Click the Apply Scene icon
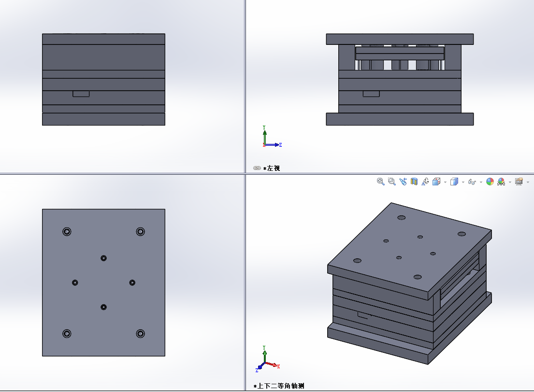Image resolution: width=534 pixels, height=392 pixels. [x=501, y=182]
